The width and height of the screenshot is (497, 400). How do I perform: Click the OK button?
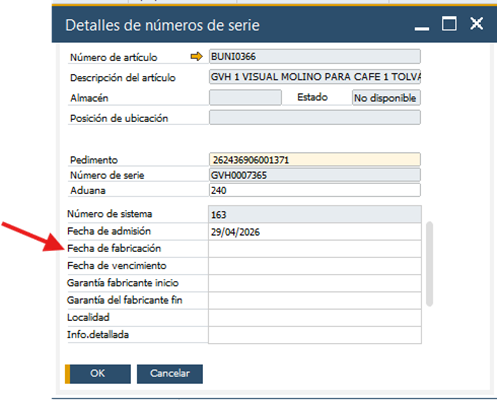click(98, 374)
